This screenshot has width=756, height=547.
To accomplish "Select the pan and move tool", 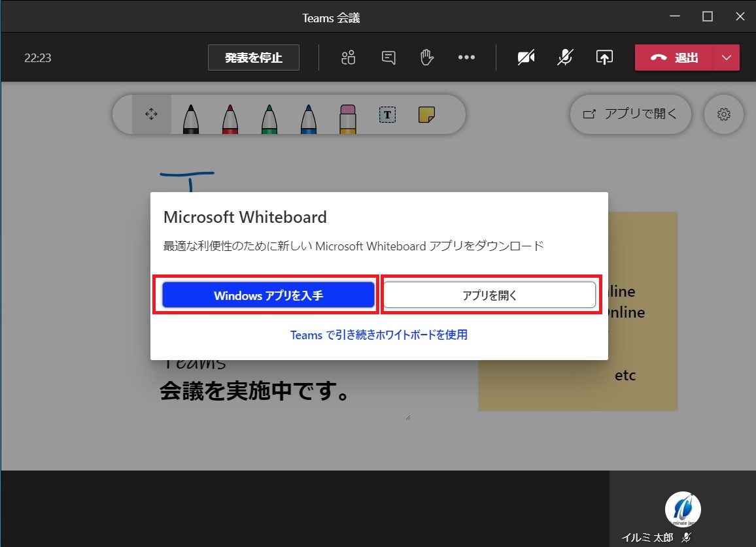I will (151, 114).
